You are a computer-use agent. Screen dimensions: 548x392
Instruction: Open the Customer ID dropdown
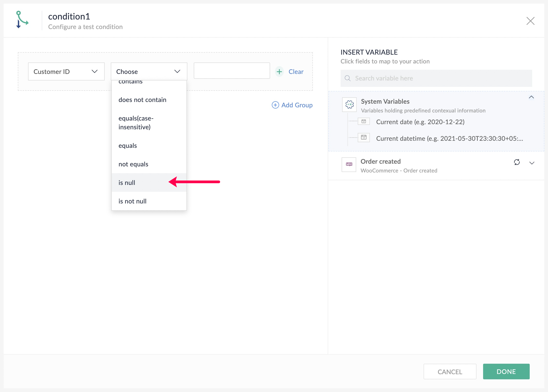66,72
